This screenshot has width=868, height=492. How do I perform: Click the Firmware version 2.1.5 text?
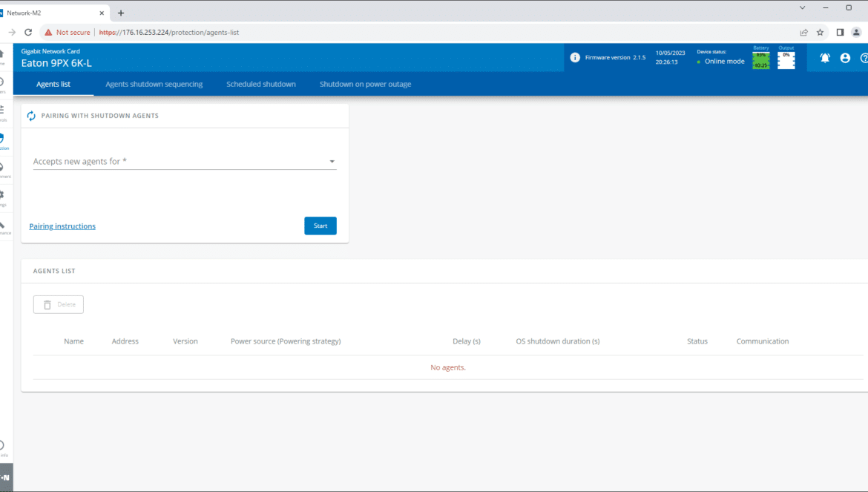616,58
